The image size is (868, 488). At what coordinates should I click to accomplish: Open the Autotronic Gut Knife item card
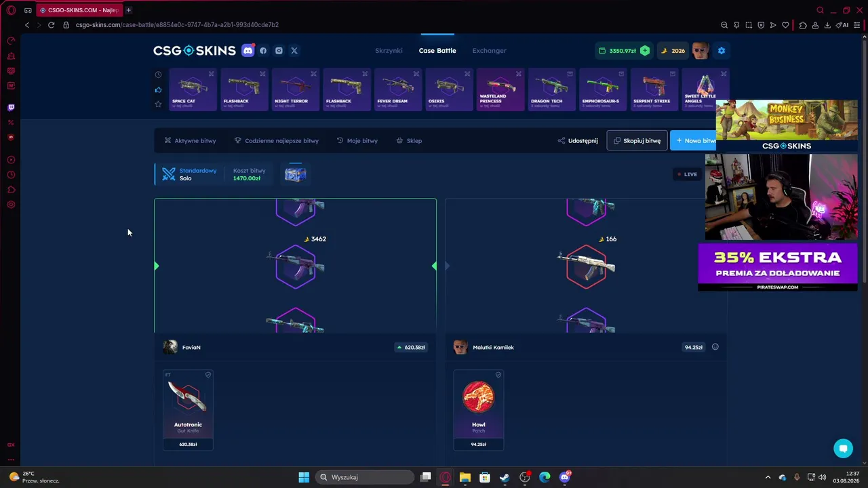coord(188,410)
